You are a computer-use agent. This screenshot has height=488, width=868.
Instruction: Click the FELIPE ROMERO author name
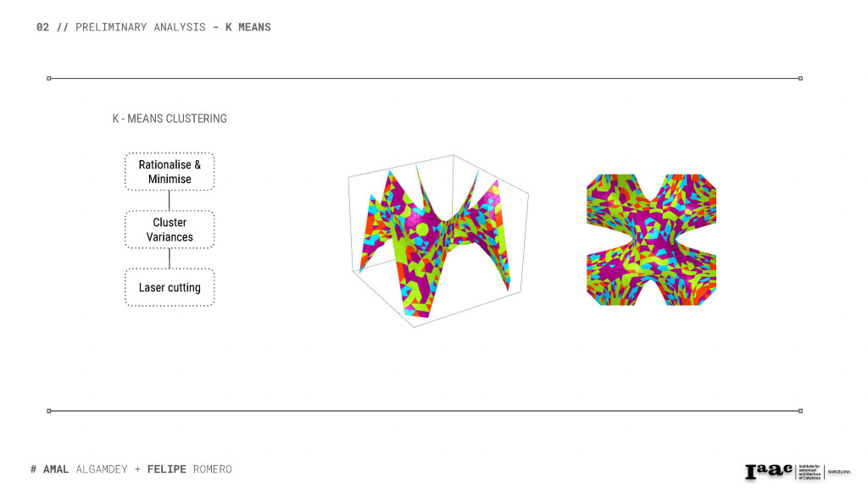[189, 469]
